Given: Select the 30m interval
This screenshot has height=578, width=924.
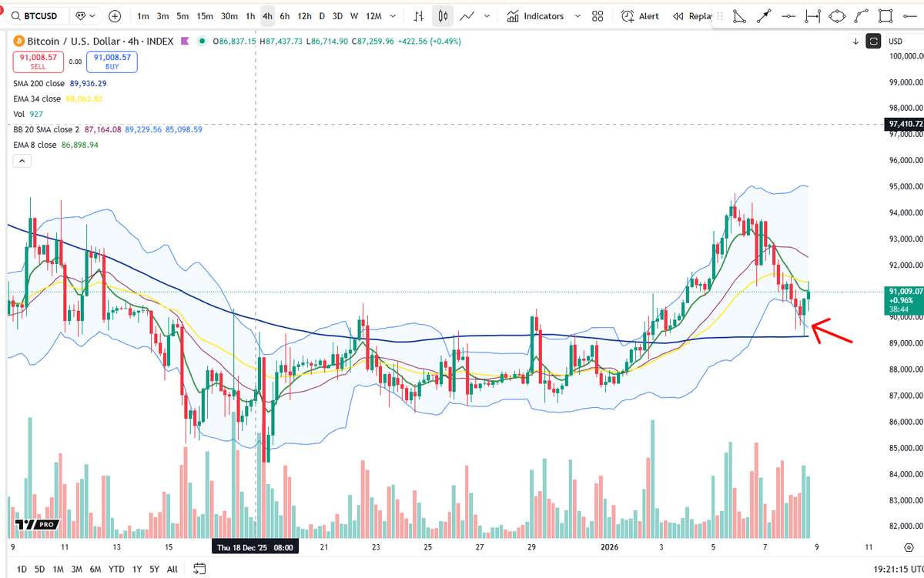Looking at the screenshot, I should point(229,15).
